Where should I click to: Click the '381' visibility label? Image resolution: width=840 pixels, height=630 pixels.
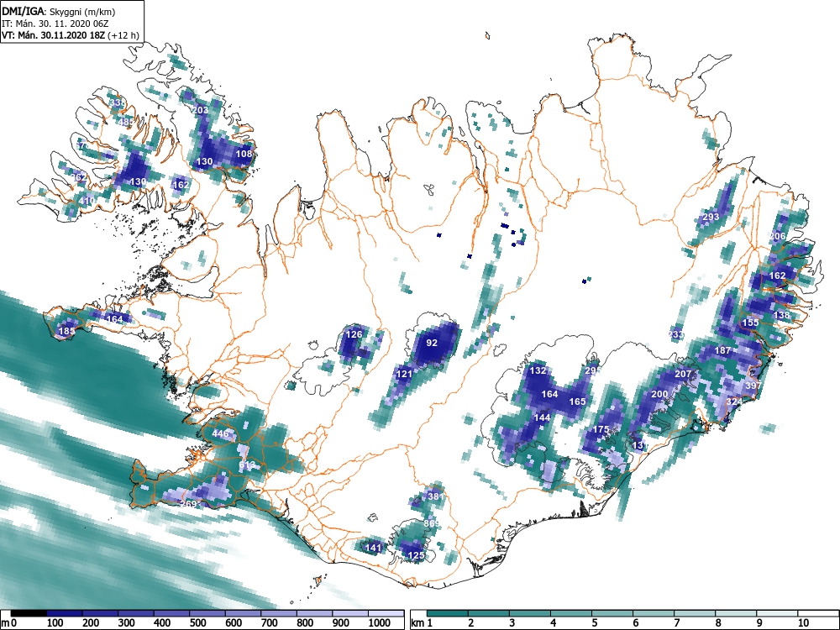click(435, 496)
